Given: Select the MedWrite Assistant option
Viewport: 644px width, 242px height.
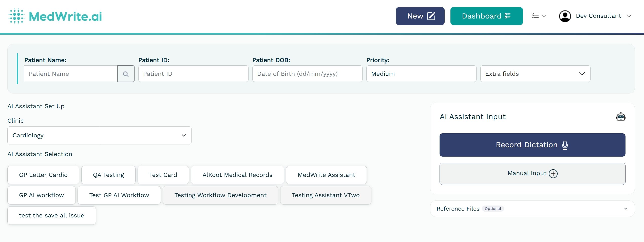Looking at the screenshot, I should pyautogui.click(x=326, y=175).
